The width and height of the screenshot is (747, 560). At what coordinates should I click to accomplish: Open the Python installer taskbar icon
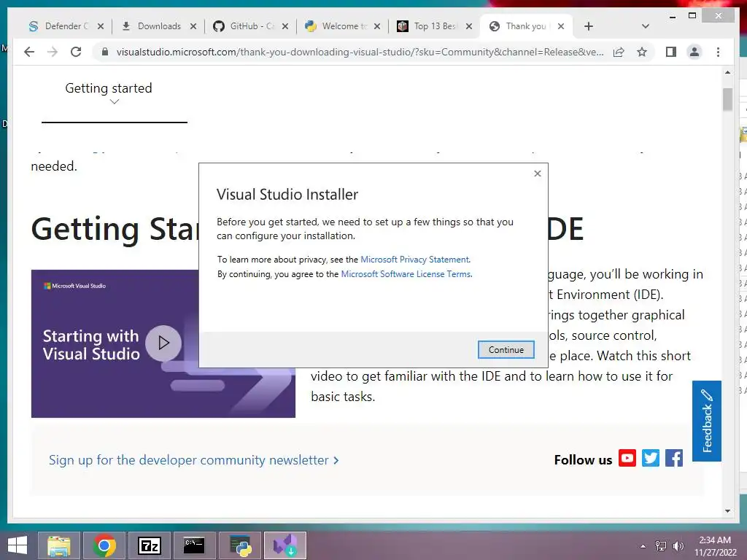(240, 545)
